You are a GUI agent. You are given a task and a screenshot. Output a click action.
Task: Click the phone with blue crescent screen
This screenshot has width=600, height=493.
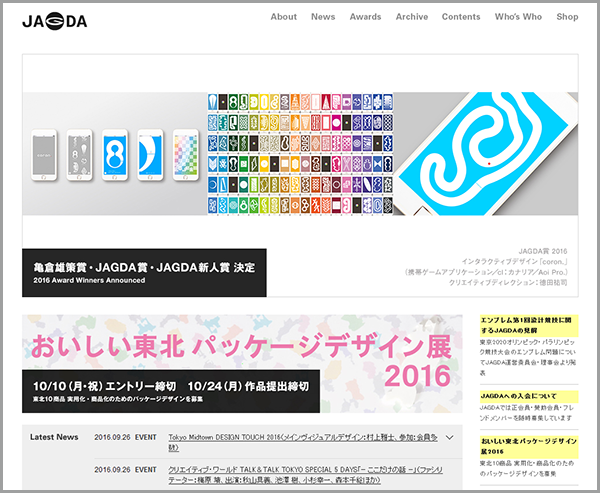150,155
